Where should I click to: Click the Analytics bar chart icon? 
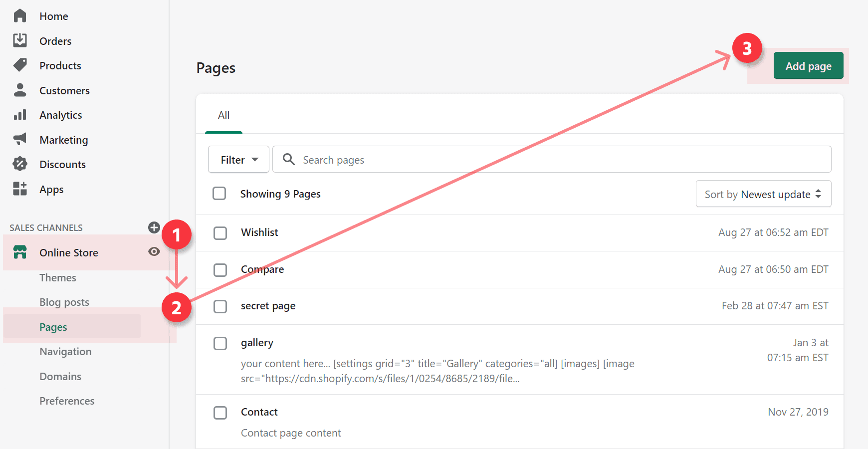click(20, 115)
